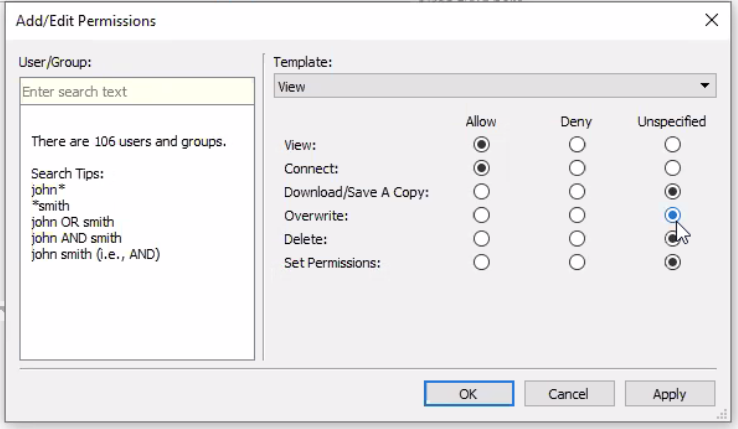Allow the Set Permissions option
Screen dimensions: 738x429
coord(482,262)
